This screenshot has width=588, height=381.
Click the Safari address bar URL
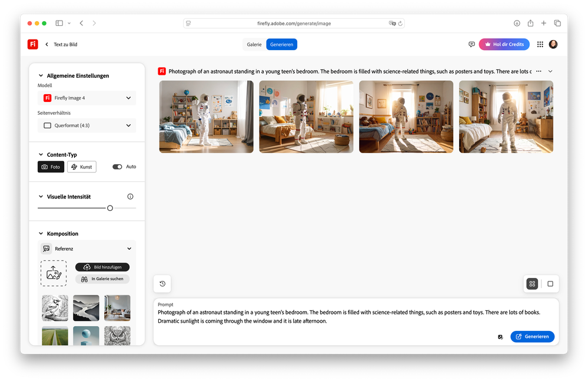pos(294,23)
